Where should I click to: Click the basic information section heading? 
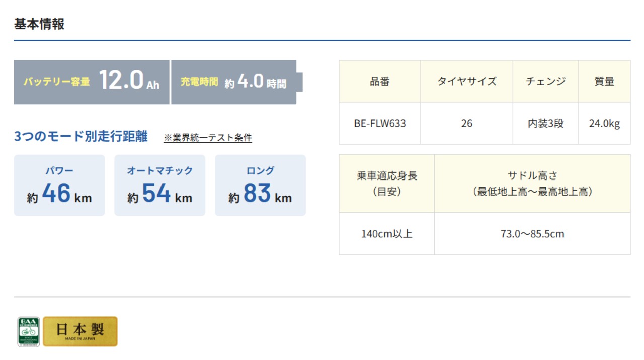click(x=39, y=24)
